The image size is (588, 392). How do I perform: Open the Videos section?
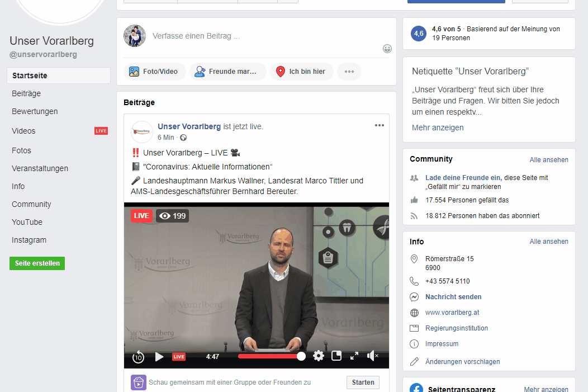pos(23,131)
